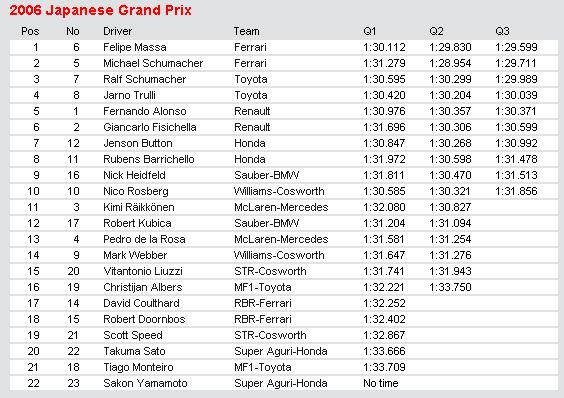Screen dimensions: 564x398
Task: Click Takuma Sato's driver name
Action: pos(135,351)
